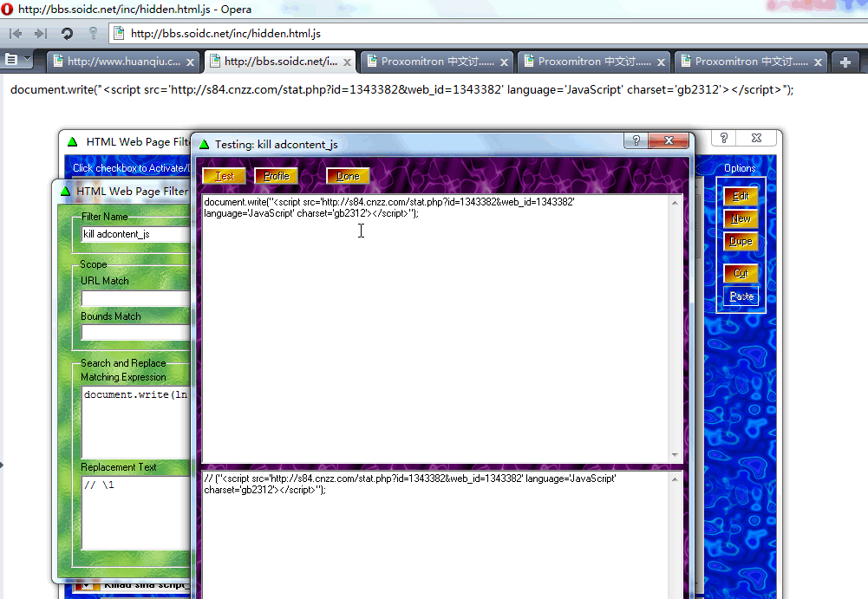Click the page icon in address bar
Viewport: 868px width, 599px height.
click(x=118, y=33)
